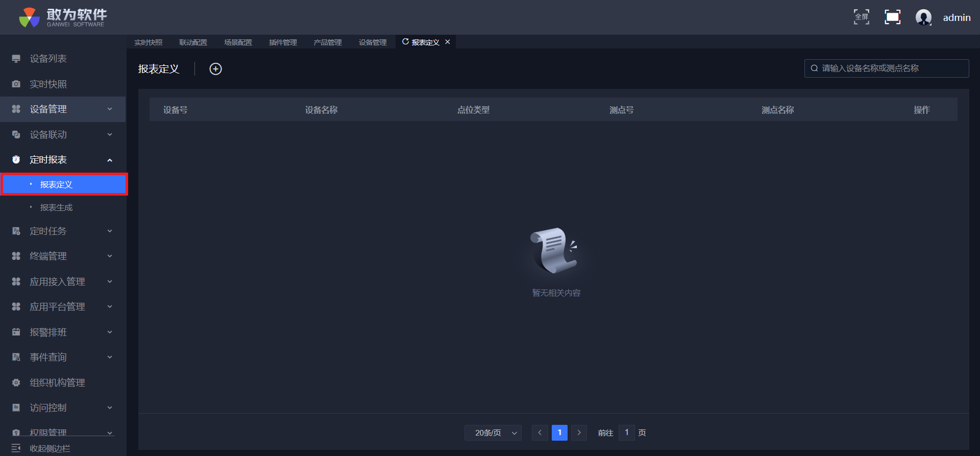Switch to the 联动配置 tab
980x456 pixels.
click(193, 42)
